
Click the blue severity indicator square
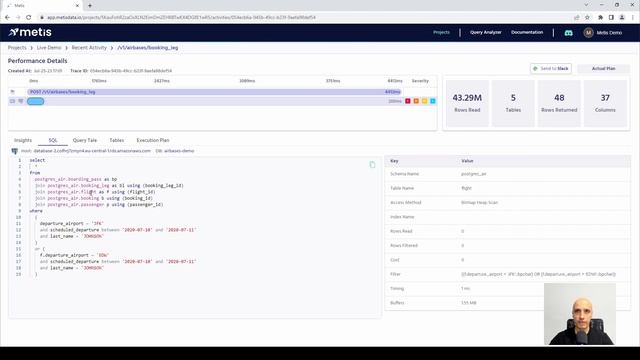point(433,101)
